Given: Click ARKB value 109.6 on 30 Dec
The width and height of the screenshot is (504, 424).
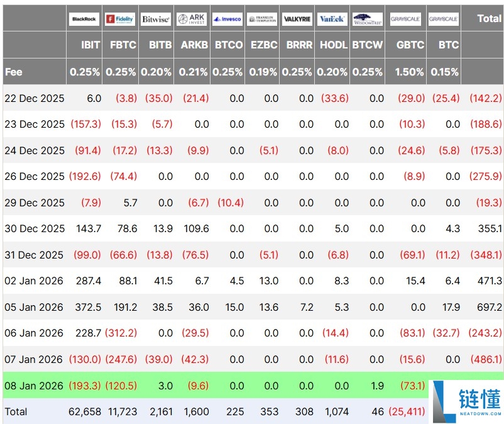Looking at the screenshot, I should (196, 228).
